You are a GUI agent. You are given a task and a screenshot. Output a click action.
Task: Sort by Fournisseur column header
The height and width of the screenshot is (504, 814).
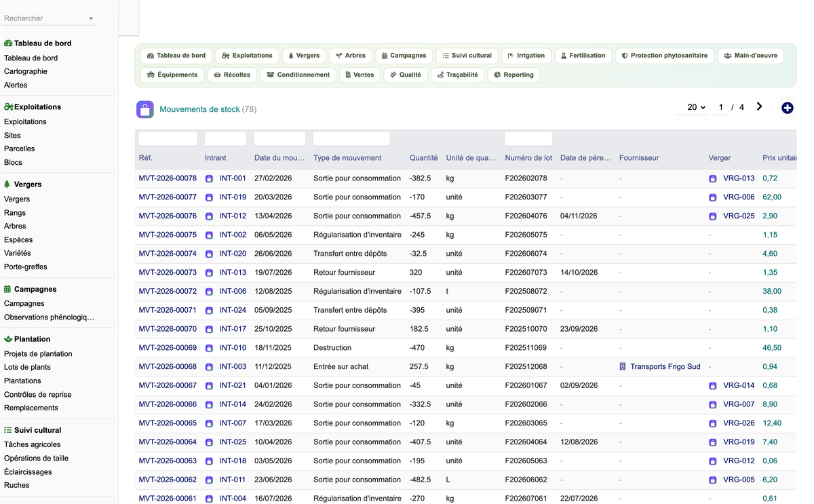(x=639, y=158)
